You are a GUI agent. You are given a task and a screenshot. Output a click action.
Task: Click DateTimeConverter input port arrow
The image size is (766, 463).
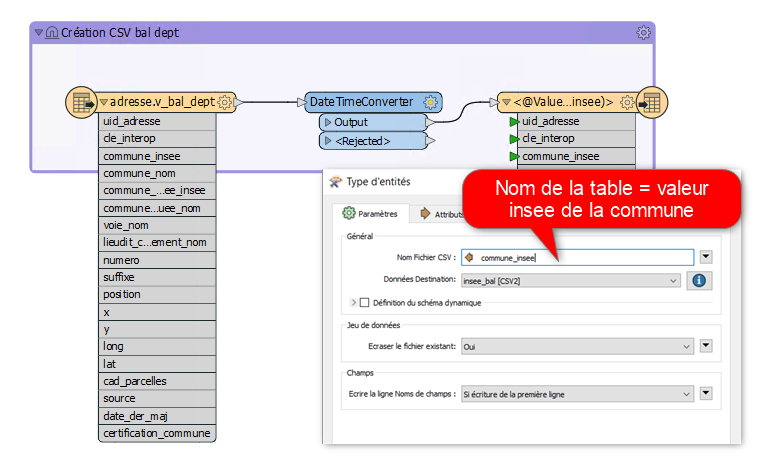click(x=301, y=102)
